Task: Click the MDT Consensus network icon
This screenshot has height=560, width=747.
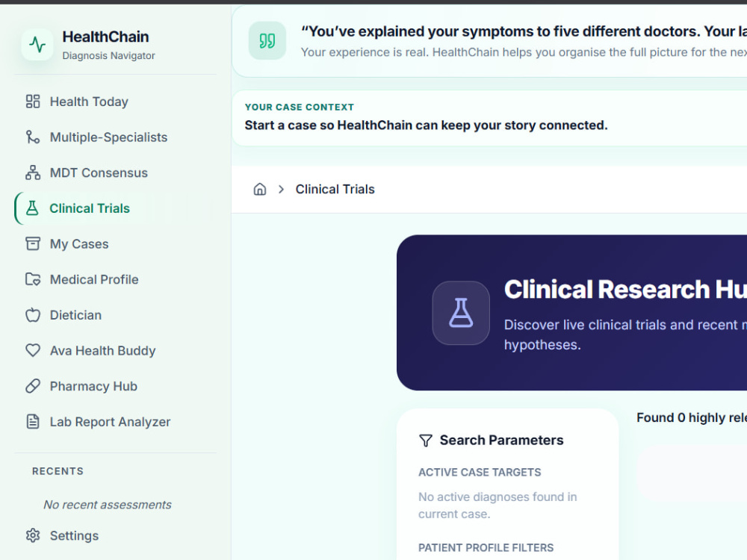Action: (x=33, y=173)
